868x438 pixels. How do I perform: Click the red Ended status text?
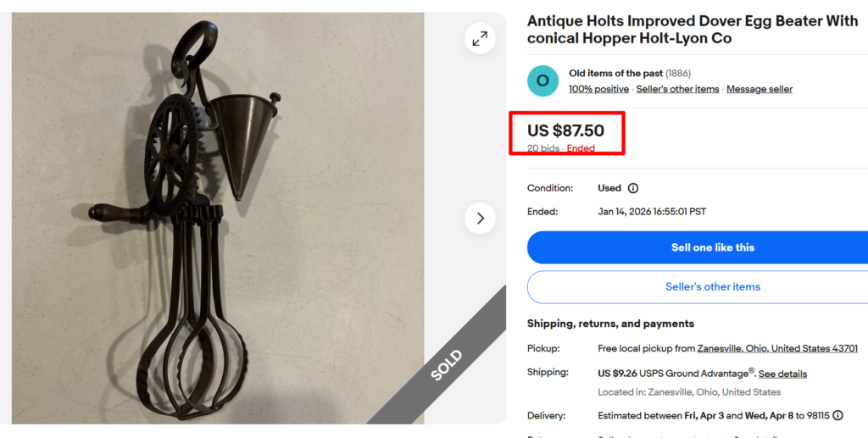[581, 148]
